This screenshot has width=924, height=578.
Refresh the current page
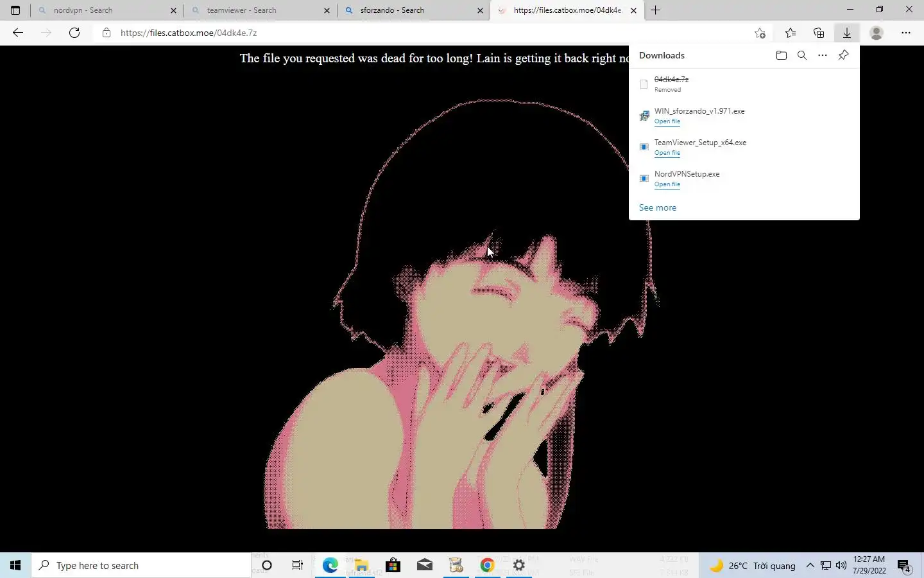click(x=74, y=33)
